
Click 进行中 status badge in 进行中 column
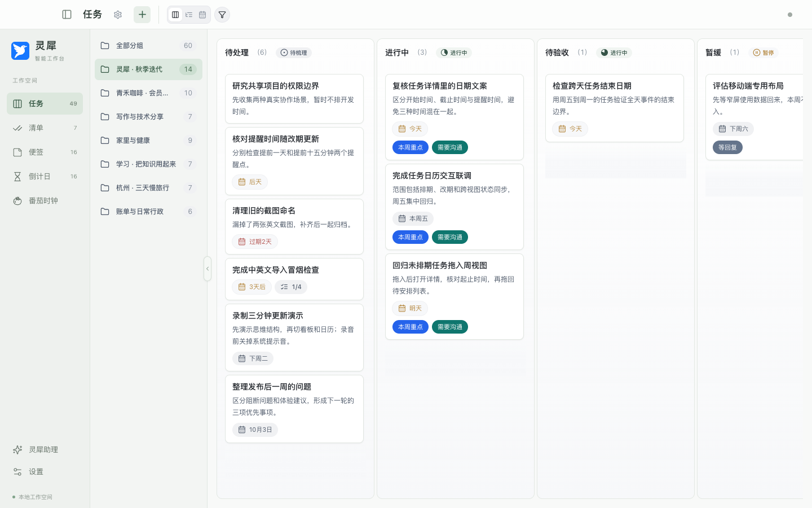[454, 52]
